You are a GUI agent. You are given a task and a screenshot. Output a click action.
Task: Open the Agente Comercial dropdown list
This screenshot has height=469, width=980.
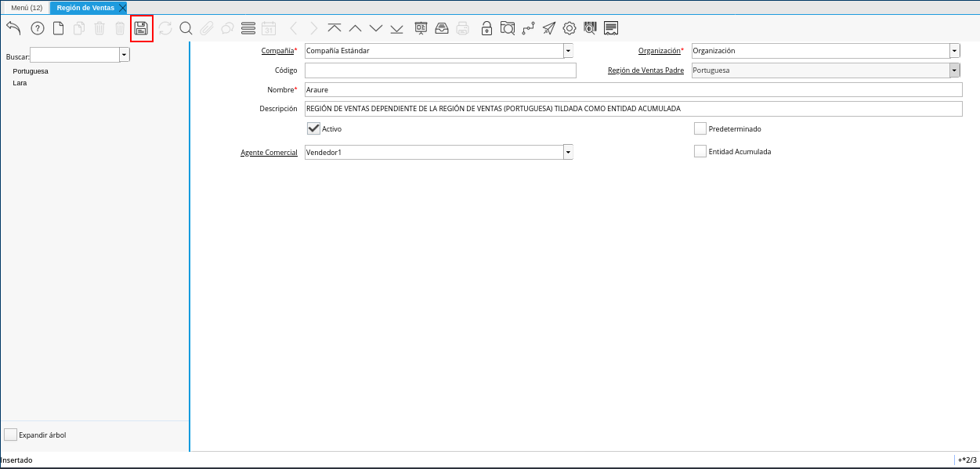tap(568, 152)
